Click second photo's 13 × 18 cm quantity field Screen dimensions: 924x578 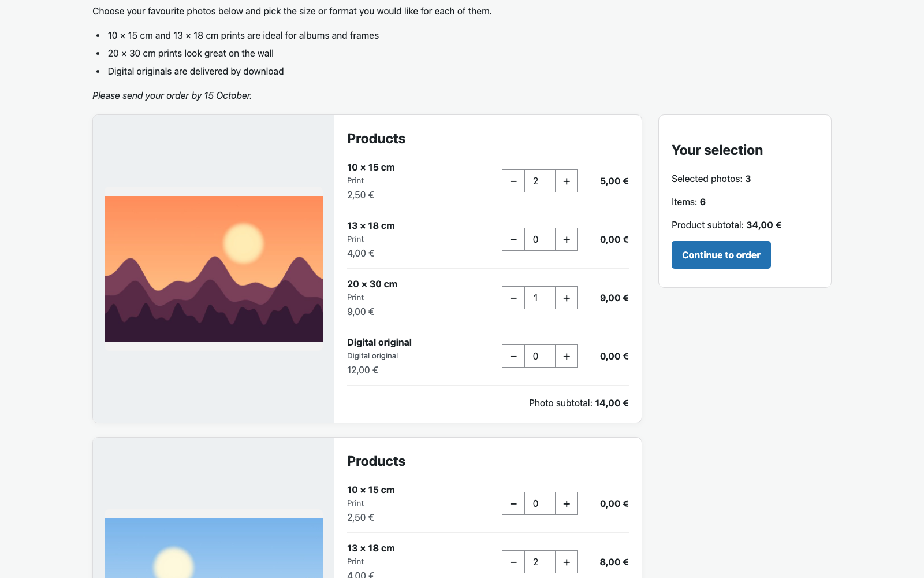pyautogui.click(x=540, y=562)
